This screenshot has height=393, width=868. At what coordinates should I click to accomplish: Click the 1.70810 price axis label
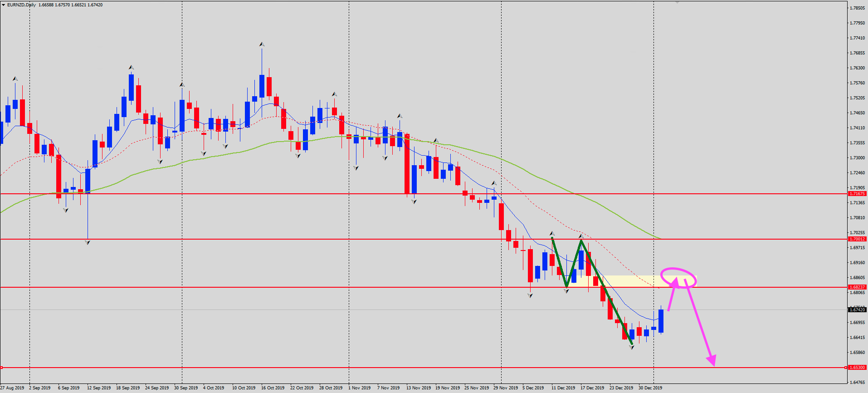pos(857,218)
